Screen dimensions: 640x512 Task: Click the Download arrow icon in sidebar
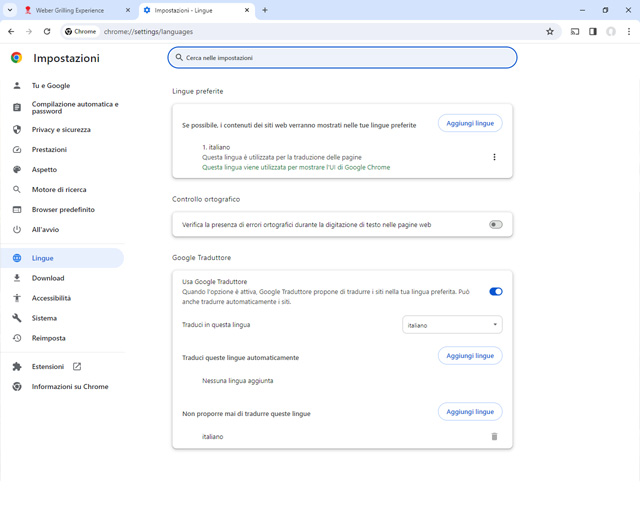pyautogui.click(x=17, y=278)
